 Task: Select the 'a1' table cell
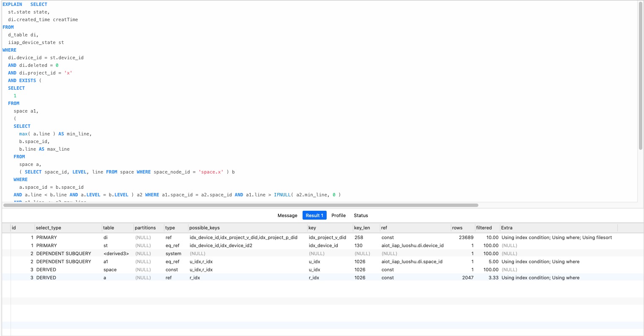pyautogui.click(x=106, y=262)
